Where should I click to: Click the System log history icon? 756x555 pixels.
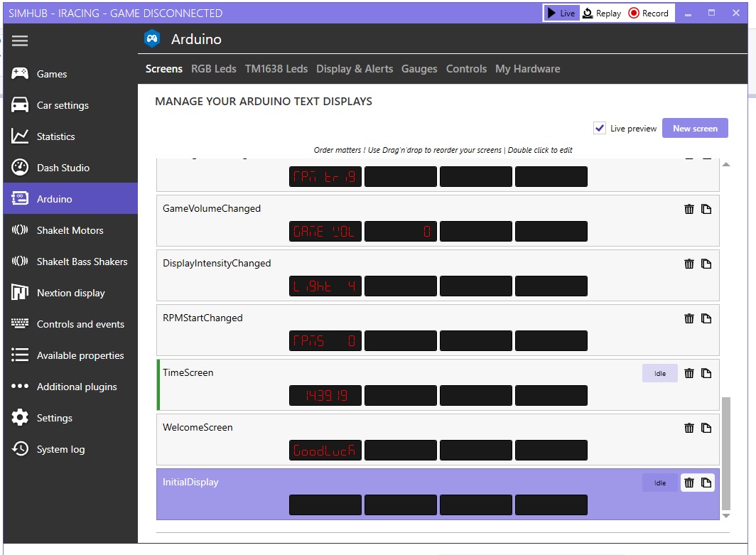[x=20, y=448]
